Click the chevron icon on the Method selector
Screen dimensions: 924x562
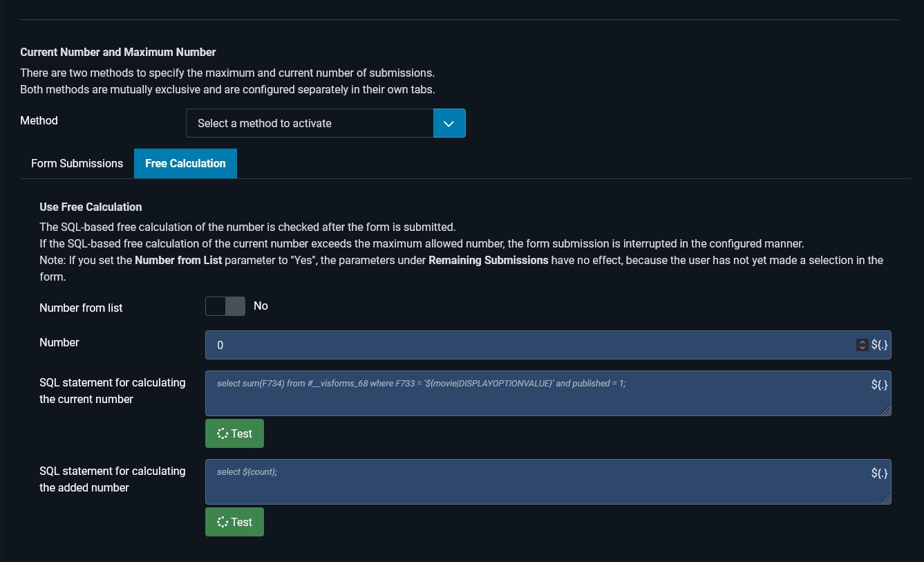tap(449, 123)
